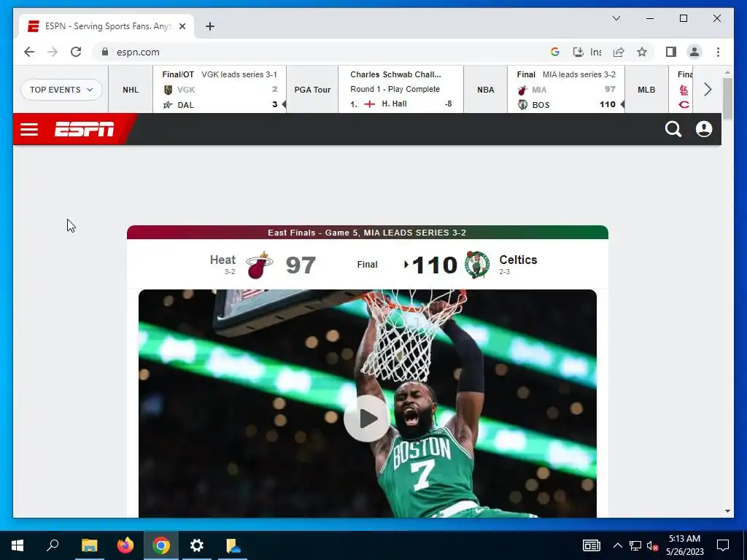Open Windows taskbar search
Viewport: 747px width, 560px height.
[53, 545]
